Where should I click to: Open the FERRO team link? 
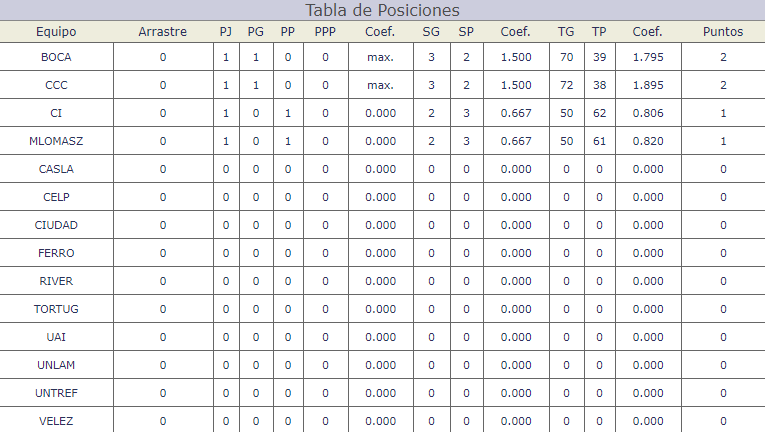[56, 253]
